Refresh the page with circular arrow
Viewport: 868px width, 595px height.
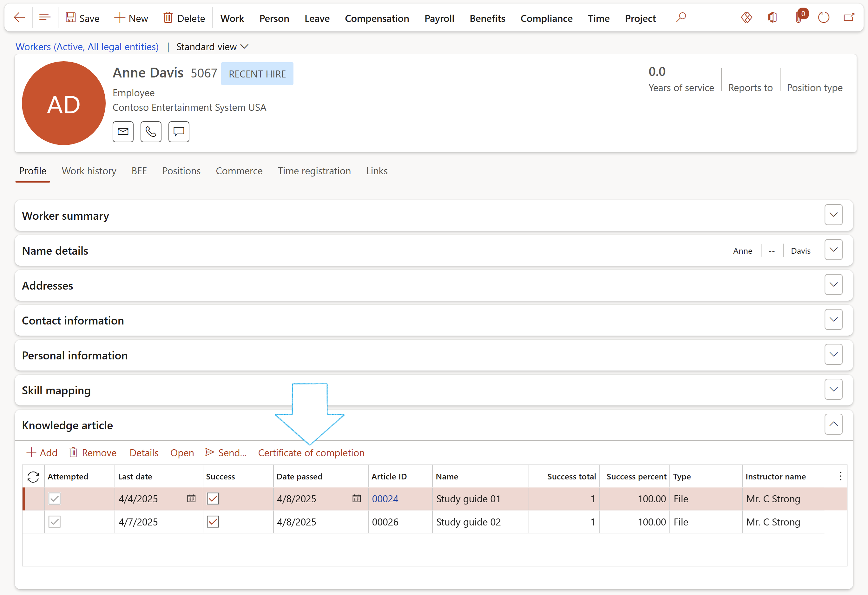point(823,17)
